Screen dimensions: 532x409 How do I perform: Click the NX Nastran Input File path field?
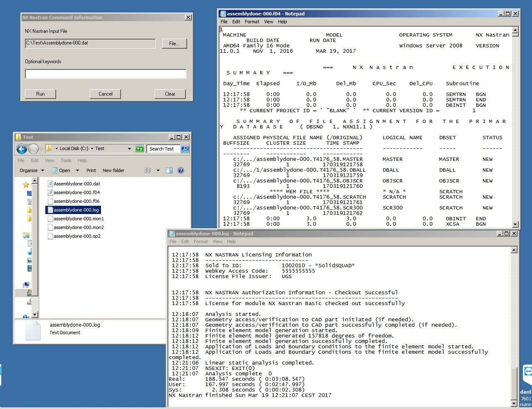[x=90, y=43]
